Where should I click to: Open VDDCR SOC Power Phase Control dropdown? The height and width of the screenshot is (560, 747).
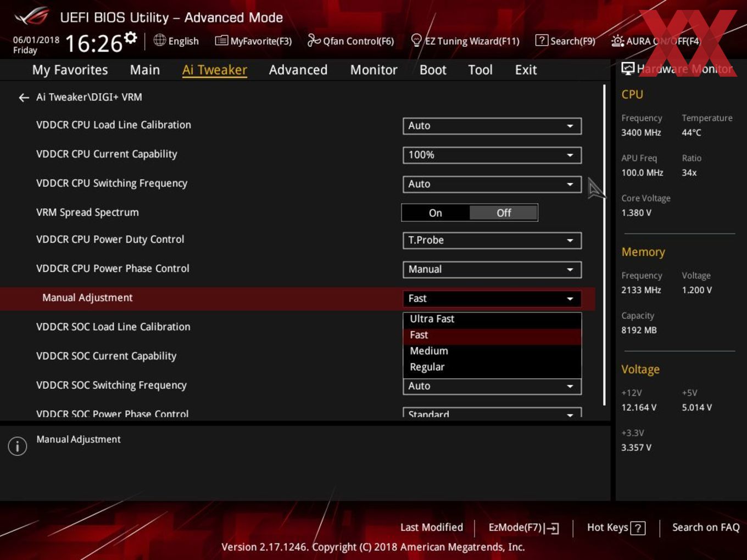[492, 413]
